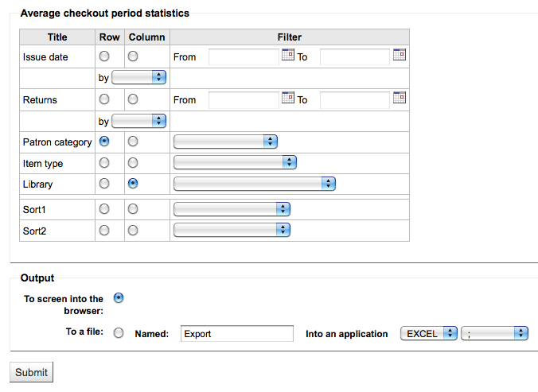Click the Issue date To input field
This screenshot has height=392, width=538.
[x=355, y=57]
